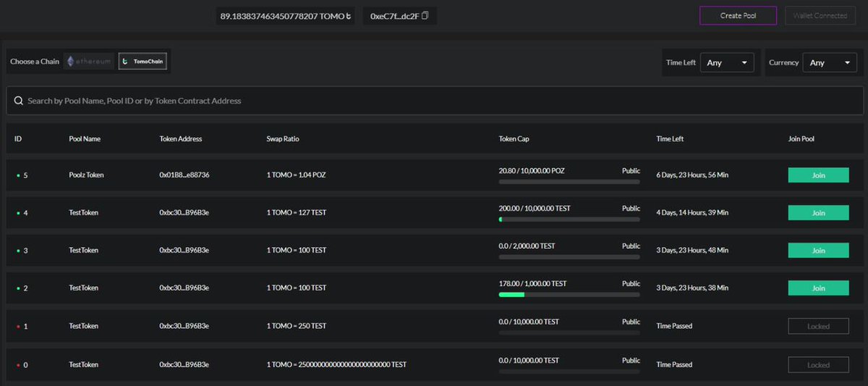Click the Locked button for pool 0

(x=818, y=364)
